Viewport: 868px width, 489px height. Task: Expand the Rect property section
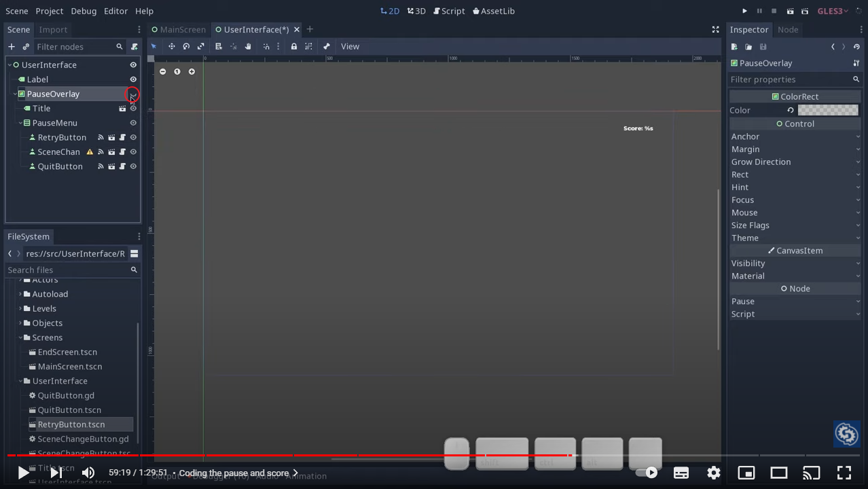(795, 175)
